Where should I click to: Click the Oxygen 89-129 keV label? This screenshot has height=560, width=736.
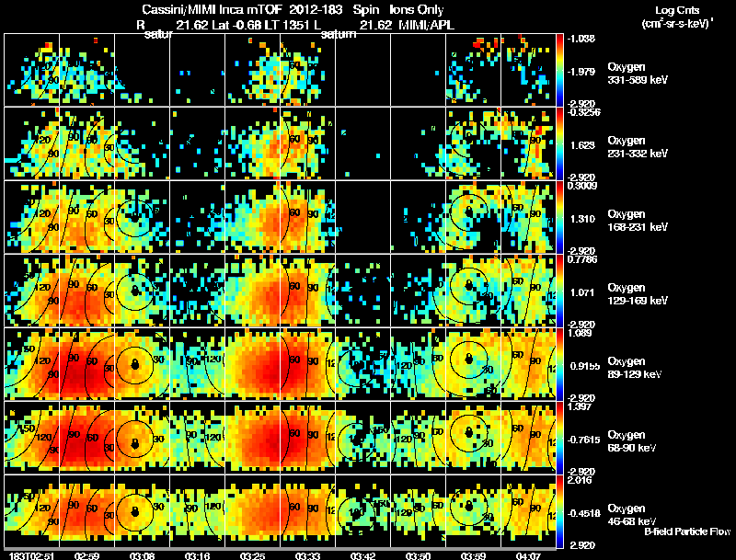click(x=635, y=368)
